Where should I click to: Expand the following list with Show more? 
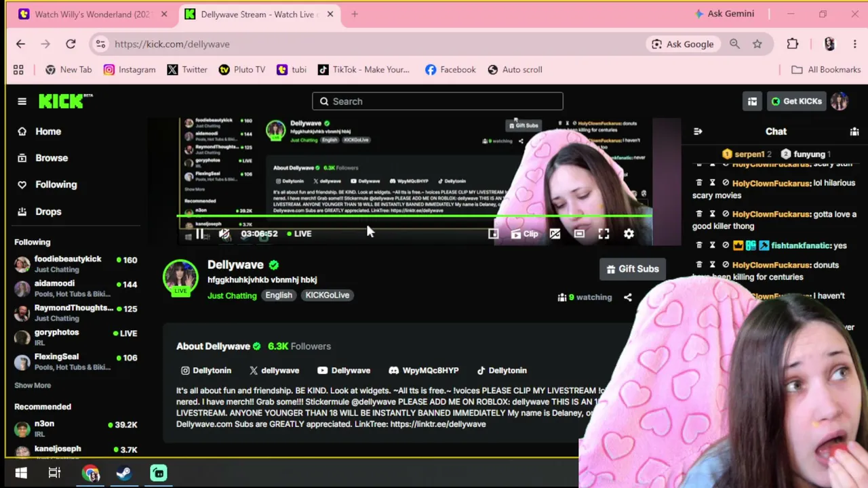(x=33, y=386)
